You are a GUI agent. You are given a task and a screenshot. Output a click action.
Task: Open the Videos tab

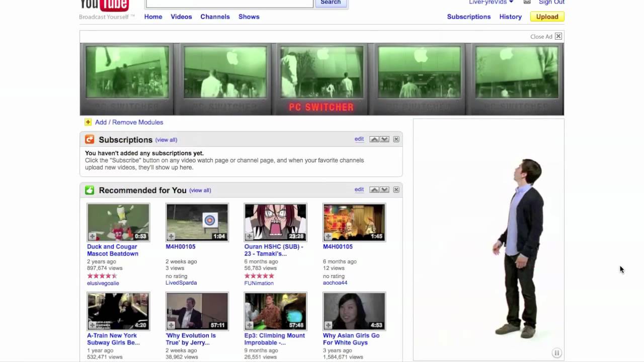181,17
